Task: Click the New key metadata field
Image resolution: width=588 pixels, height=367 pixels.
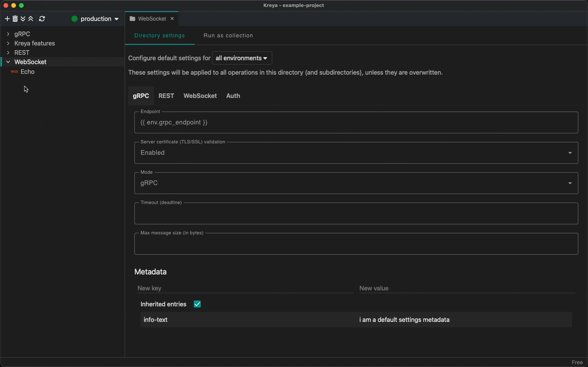Action: pyautogui.click(x=245, y=288)
